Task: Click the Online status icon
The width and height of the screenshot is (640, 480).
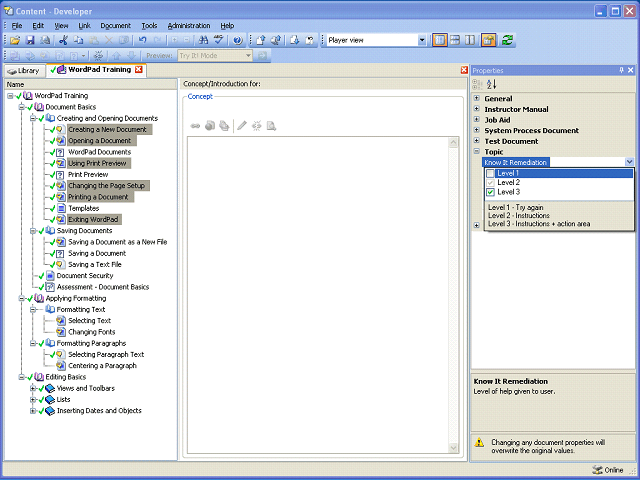Action: point(597,470)
